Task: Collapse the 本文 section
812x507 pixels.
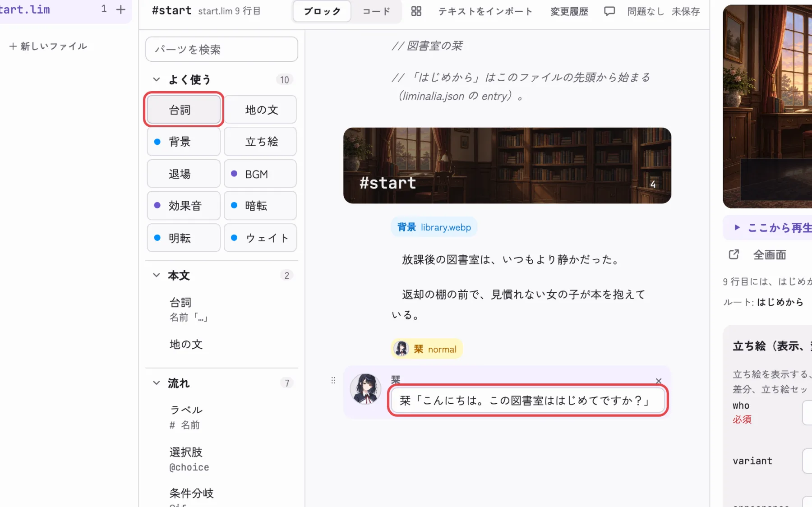Action: click(x=157, y=275)
